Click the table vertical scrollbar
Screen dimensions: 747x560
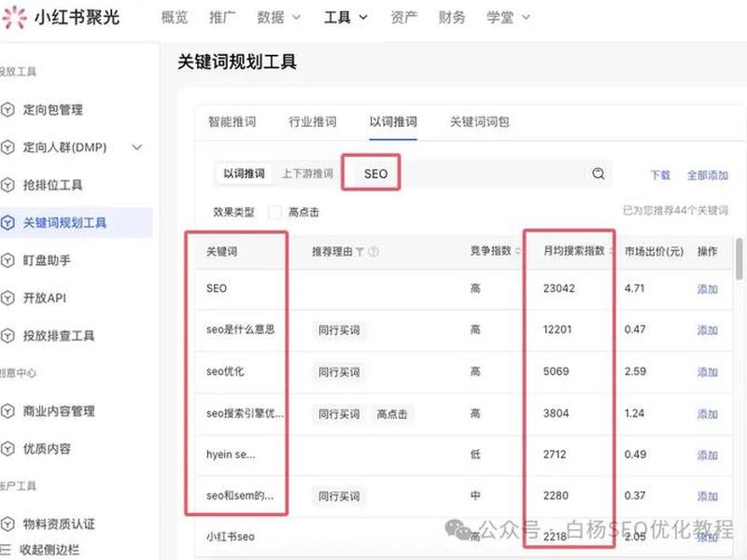pos(739,259)
